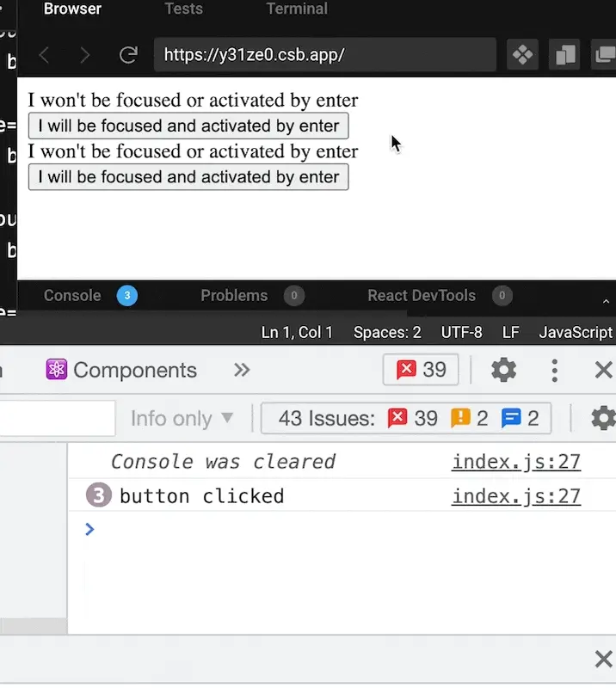Click the 39 errors counter button
The width and height of the screenshot is (616, 688).
tap(421, 370)
